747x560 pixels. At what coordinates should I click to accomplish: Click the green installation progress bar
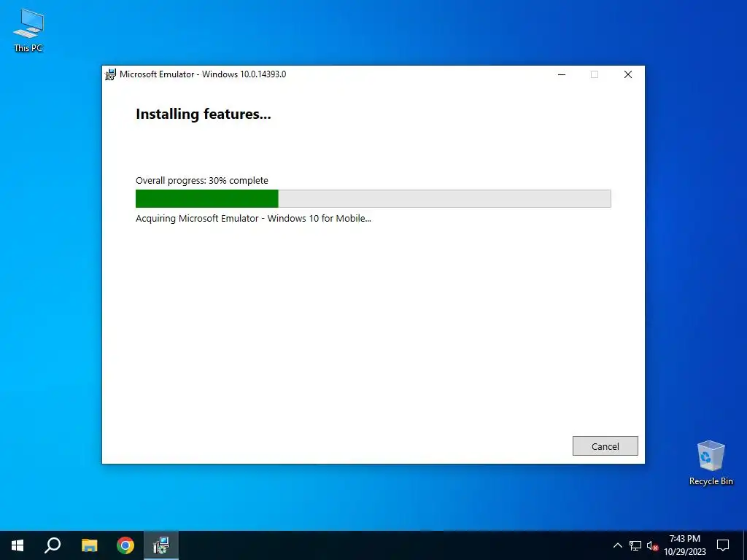click(x=373, y=198)
